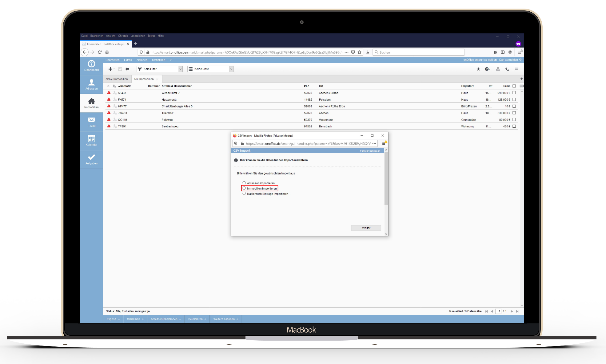
Task: Open Aufgaben in the sidebar
Action: coord(91,159)
